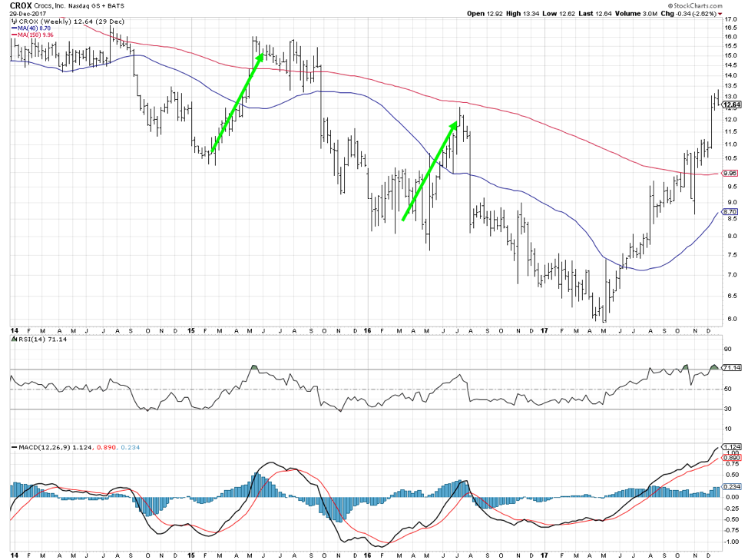
Task: Click the year 17 marker on bottom MACD time axis
Action: pyautogui.click(x=544, y=555)
